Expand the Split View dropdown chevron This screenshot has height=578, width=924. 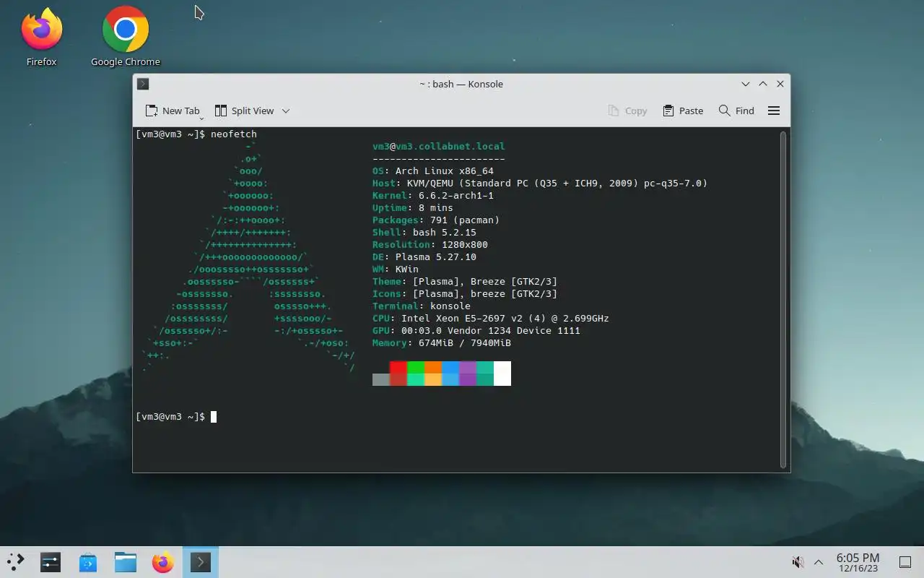[286, 111]
